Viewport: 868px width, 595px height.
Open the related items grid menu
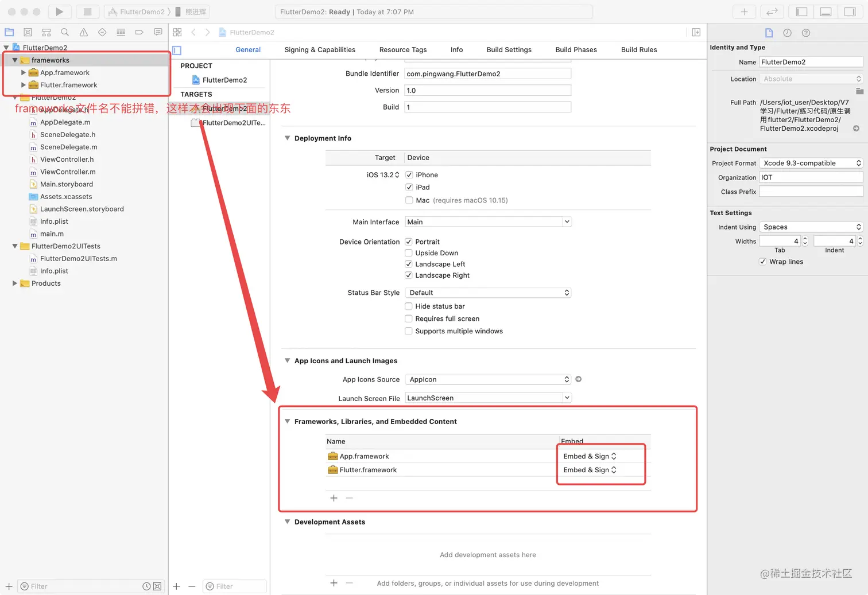point(177,32)
